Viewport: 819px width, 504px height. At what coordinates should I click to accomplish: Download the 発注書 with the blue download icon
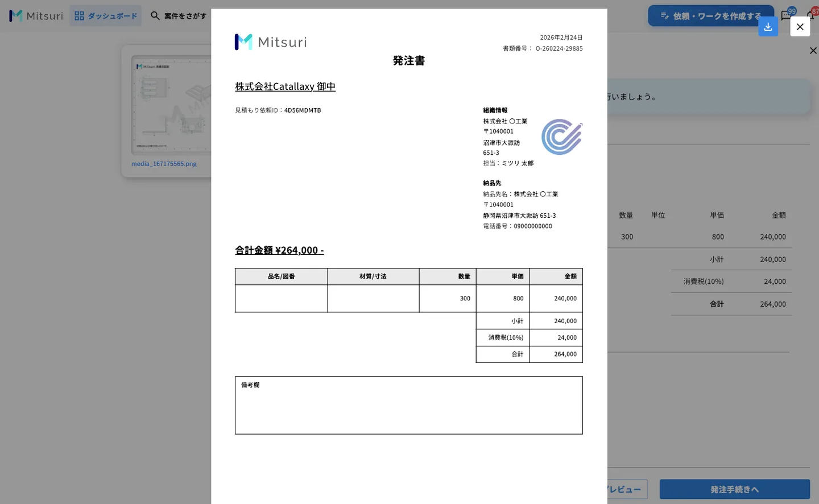[x=768, y=27]
